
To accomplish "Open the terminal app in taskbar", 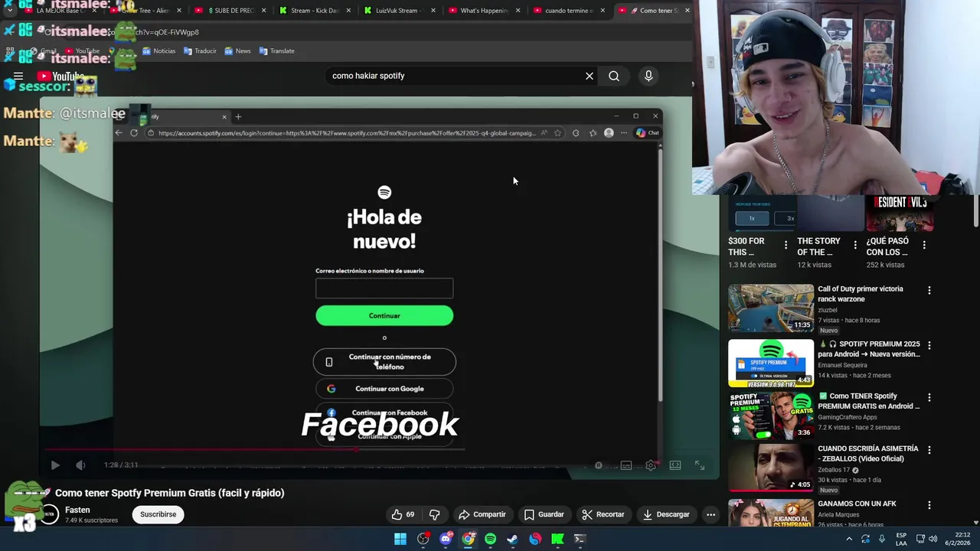I will (580, 539).
